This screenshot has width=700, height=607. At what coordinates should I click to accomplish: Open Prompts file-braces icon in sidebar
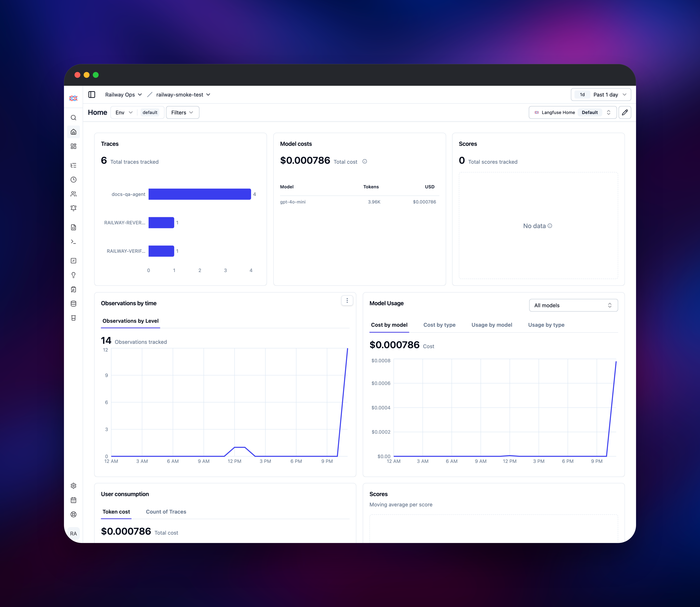pos(73,227)
